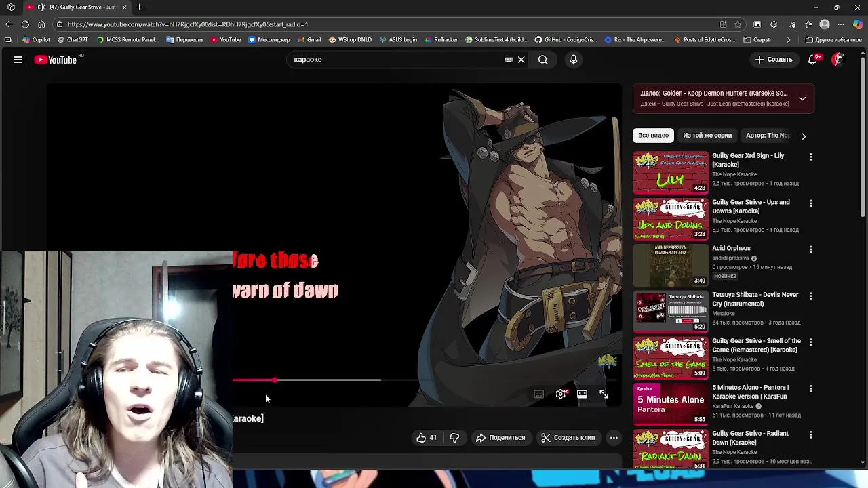
Task: Go back in the browser
Action: coord(9,24)
